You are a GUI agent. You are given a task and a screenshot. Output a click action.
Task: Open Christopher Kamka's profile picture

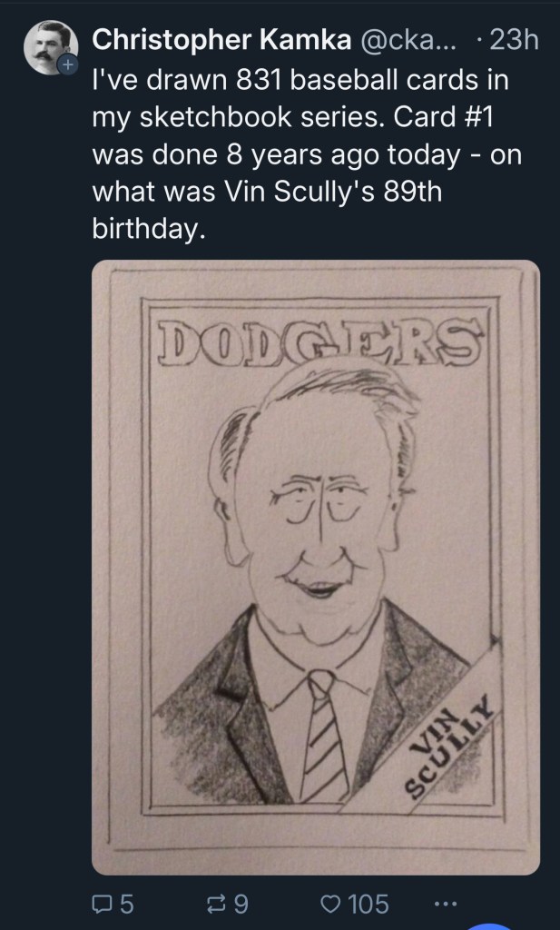pyautogui.click(x=49, y=46)
